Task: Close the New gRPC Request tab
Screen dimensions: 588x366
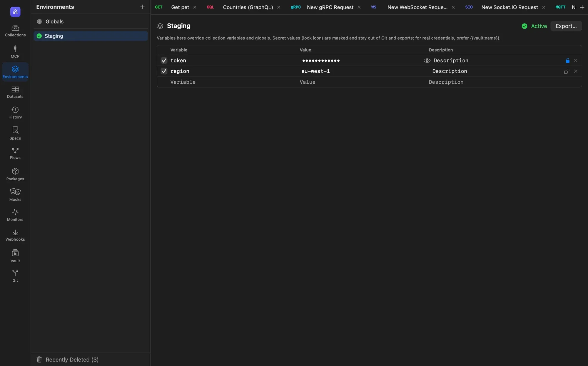Action: pos(359,7)
